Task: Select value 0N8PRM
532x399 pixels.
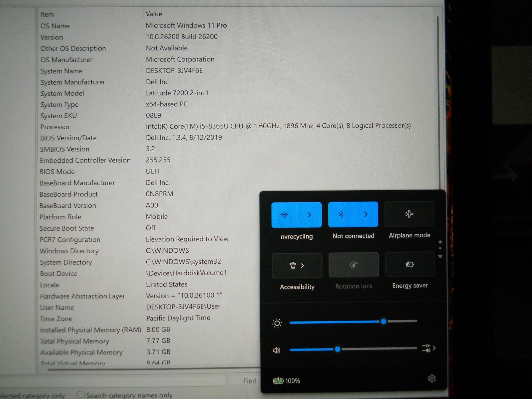Action: (x=159, y=194)
